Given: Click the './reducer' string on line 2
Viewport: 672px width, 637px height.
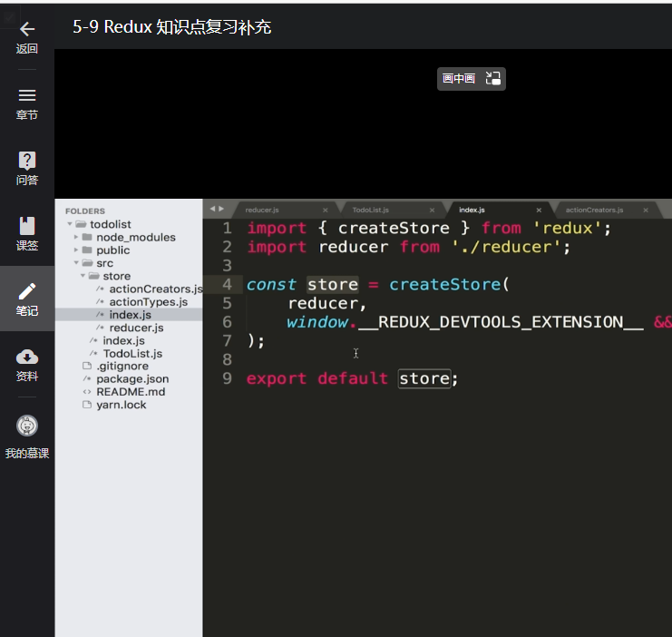Looking at the screenshot, I should [x=506, y=247].
